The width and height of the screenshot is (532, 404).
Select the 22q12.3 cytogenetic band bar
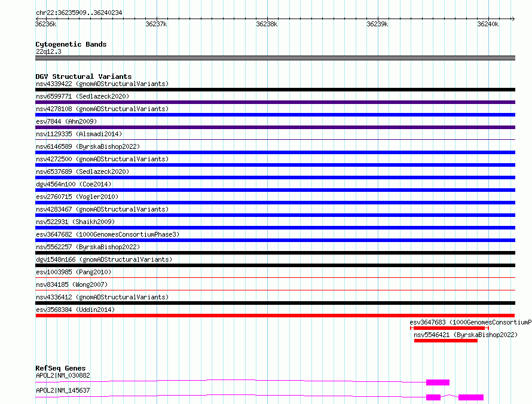[275, 58]
